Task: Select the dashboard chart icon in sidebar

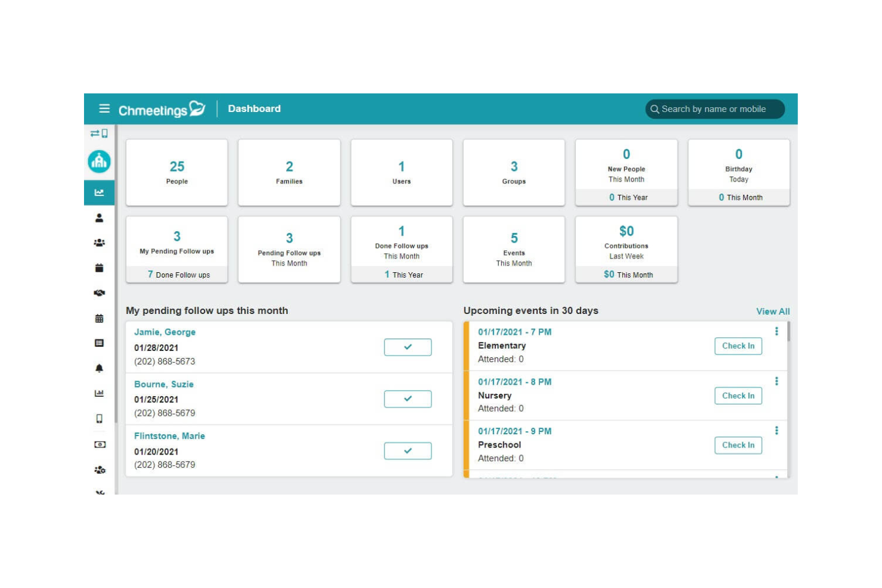Action: [100, 192]
